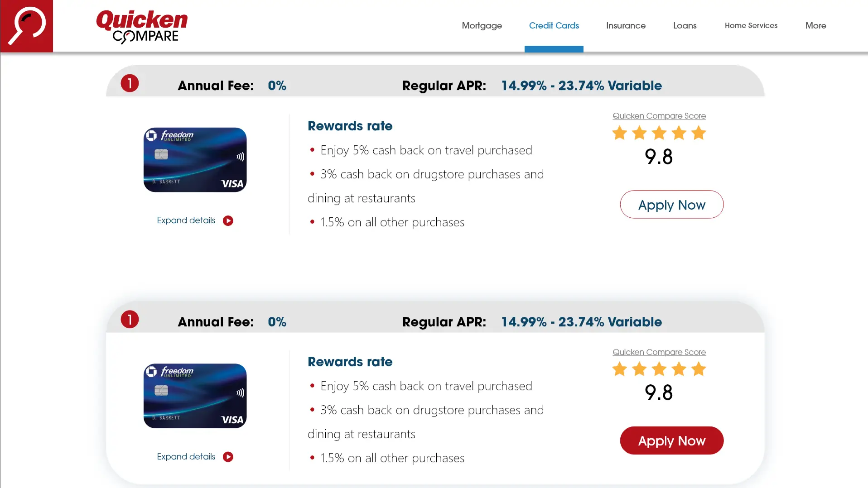Open the More navigation menu

click(x=815, y=26)
